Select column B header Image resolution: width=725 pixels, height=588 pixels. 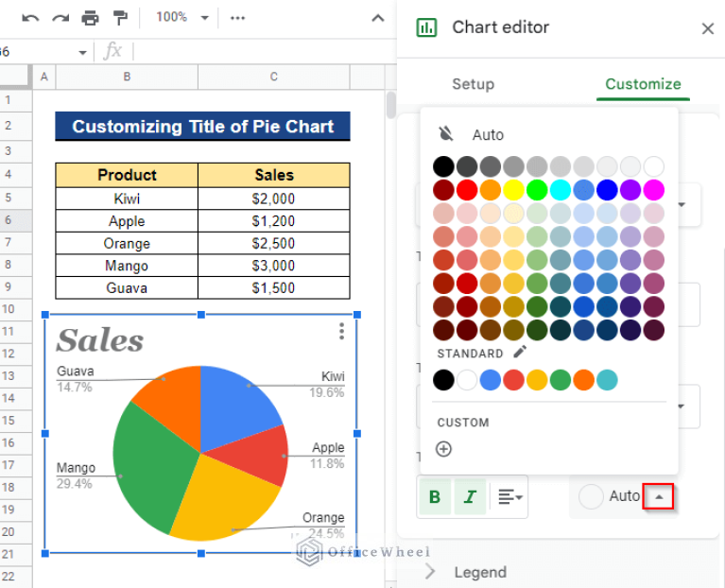point(127,77)
